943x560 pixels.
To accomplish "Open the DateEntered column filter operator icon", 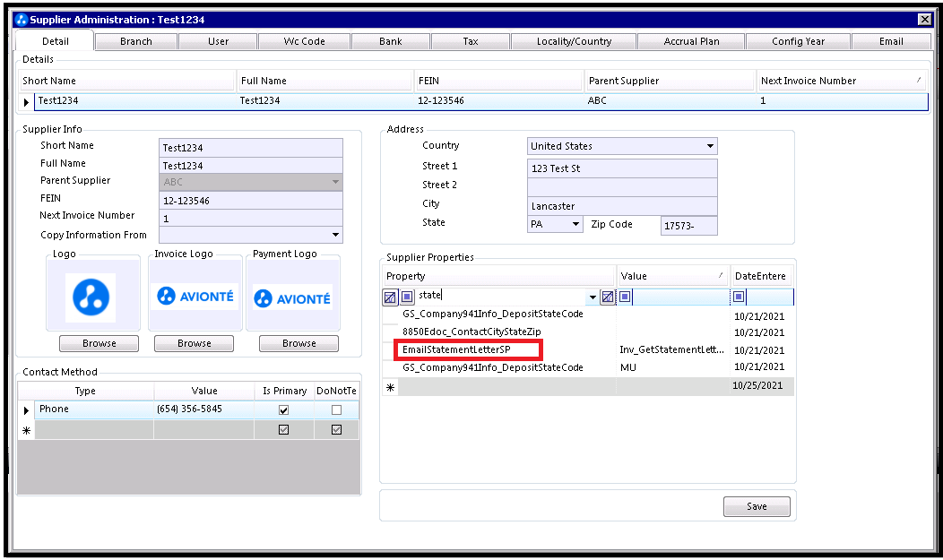I will (x=739, y=297).
